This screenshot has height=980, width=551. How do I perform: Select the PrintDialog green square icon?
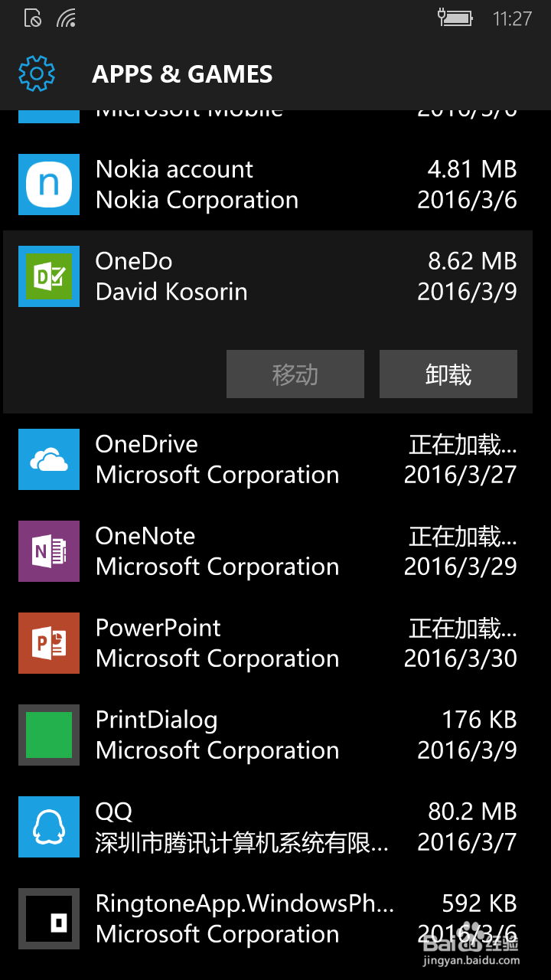tap(49, 735)
